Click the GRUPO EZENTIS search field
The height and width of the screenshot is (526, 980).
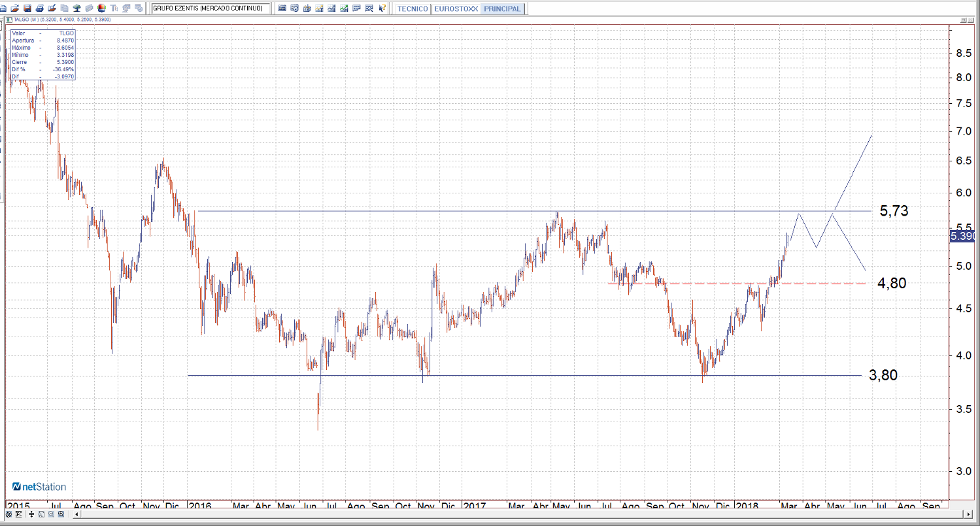pos(211,8)
